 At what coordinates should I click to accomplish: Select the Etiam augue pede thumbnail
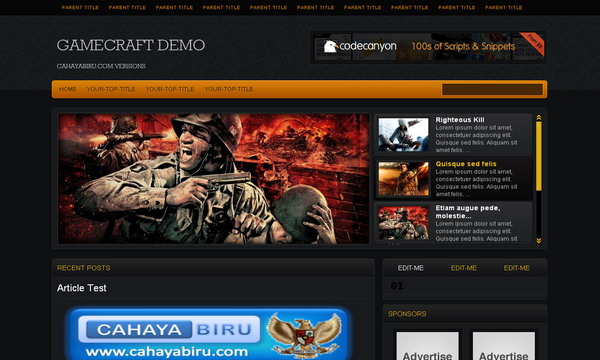pos(403,223)
